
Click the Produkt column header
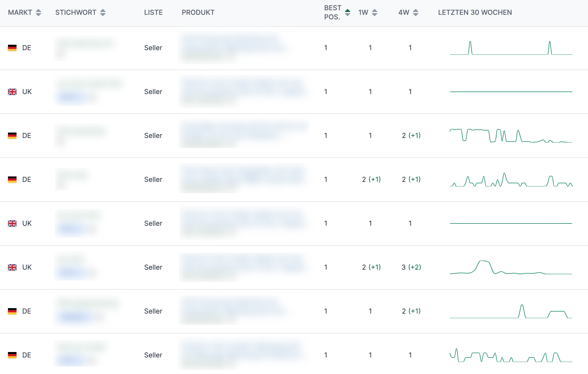pyautogui.click(x=198, y=13)
